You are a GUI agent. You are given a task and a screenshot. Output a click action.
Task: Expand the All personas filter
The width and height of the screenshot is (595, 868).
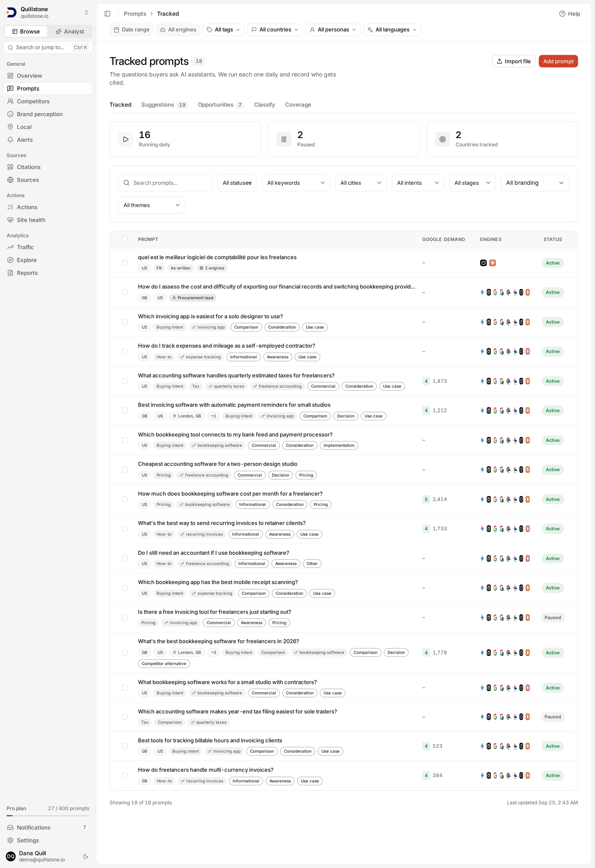[x=333, y=30]
